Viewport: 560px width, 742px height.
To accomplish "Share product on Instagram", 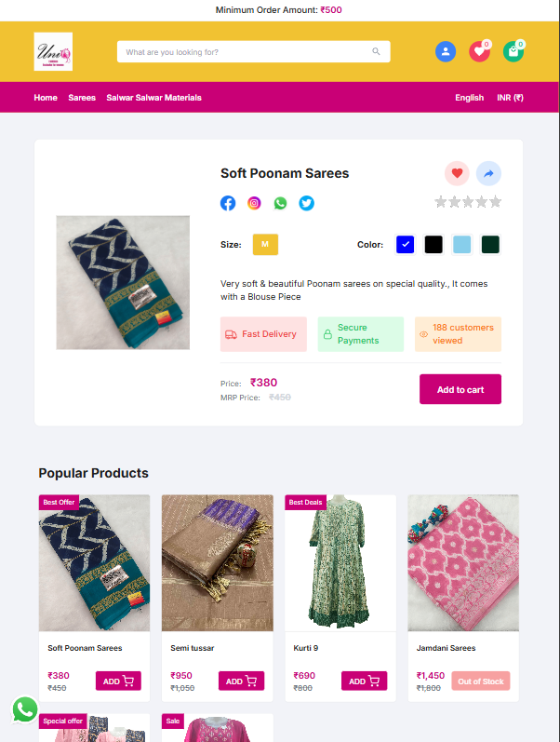I will [254, 203].
